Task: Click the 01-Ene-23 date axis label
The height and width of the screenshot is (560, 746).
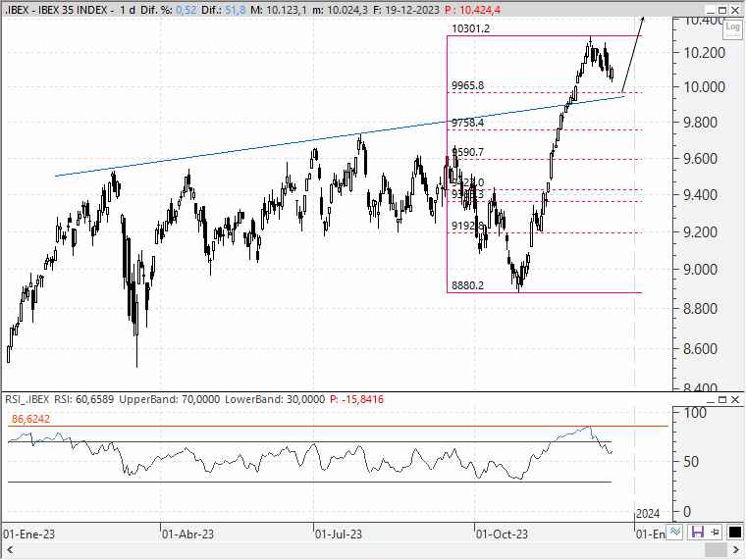Action: pos(29,535)
